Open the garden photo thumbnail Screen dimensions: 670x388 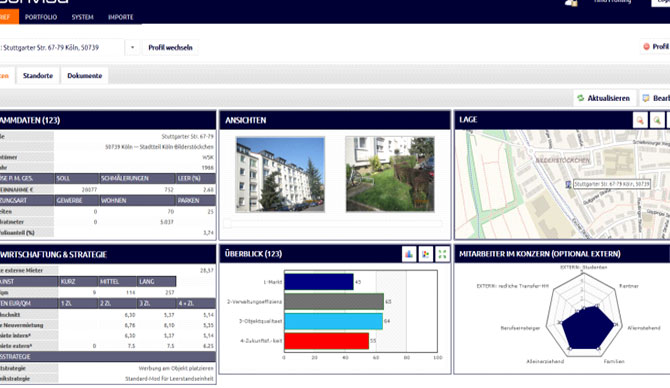coord(390,174)
